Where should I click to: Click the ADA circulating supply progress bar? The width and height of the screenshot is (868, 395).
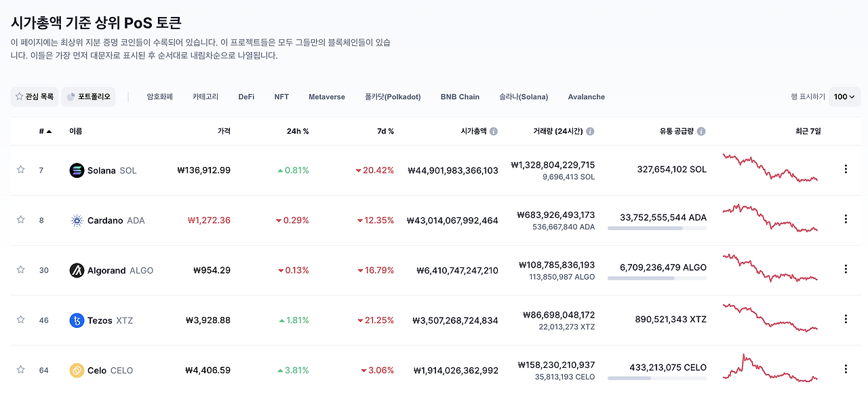pyautogui.click(x=656, y=229)
